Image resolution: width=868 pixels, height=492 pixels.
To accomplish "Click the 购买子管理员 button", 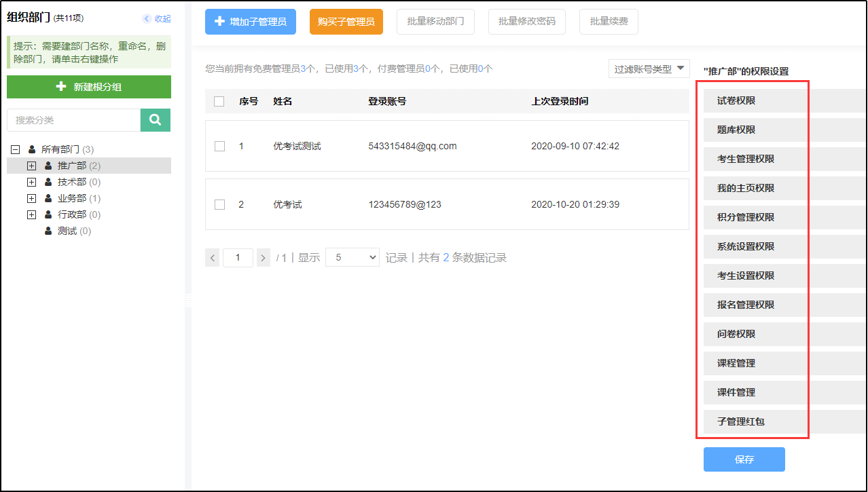I will (346, 22).
